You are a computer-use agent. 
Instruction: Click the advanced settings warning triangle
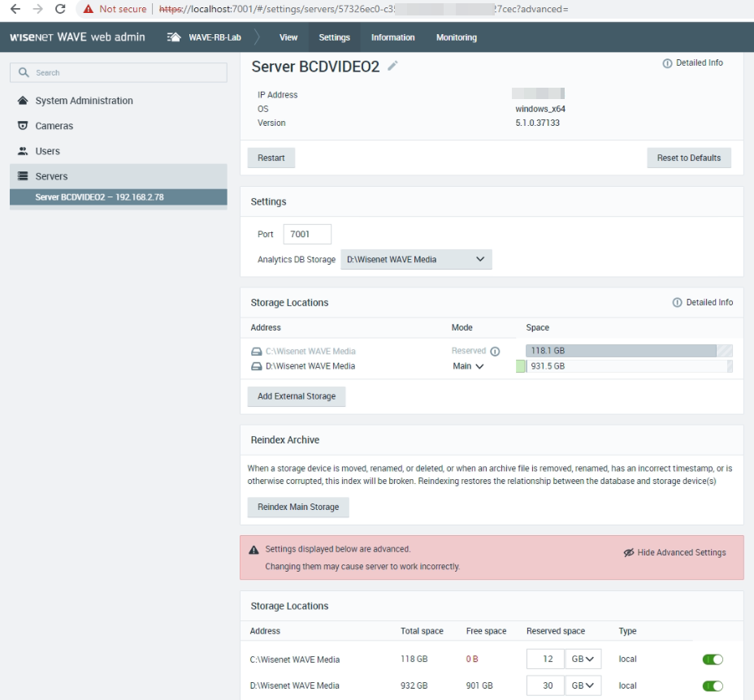click(253, 550)
